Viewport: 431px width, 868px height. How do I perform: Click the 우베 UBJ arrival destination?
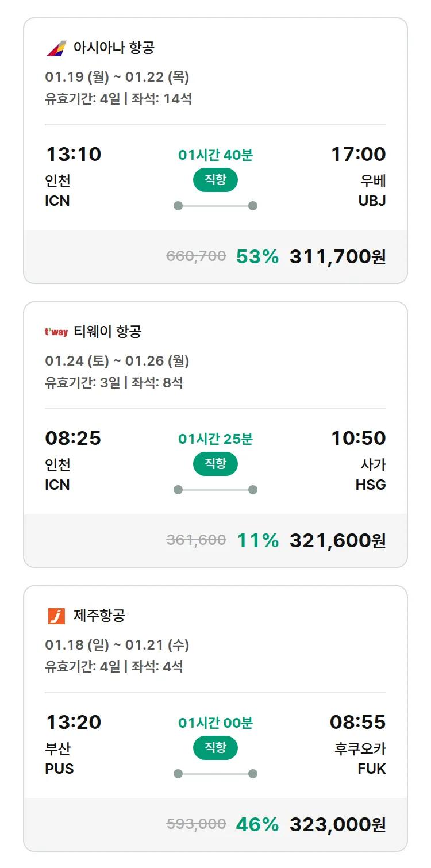click(x=372, y=191)
